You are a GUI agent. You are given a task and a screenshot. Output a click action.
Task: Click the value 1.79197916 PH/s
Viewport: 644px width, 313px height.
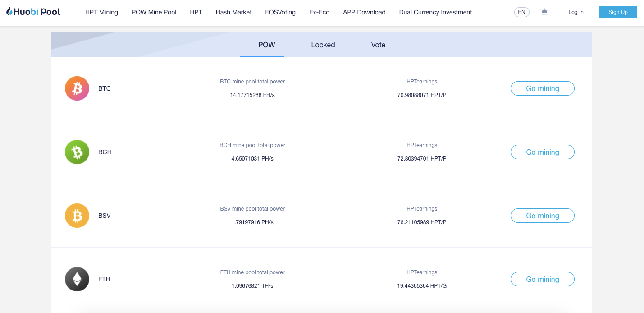(252, 222)
